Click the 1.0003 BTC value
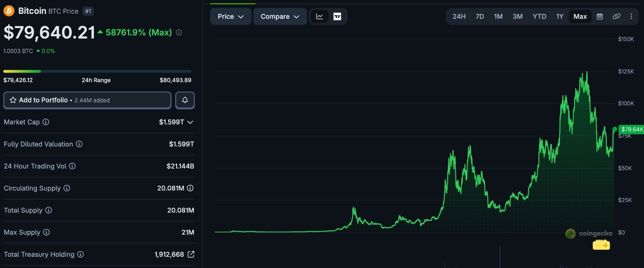This screenshot has height=268, width=644. [18, 51]
